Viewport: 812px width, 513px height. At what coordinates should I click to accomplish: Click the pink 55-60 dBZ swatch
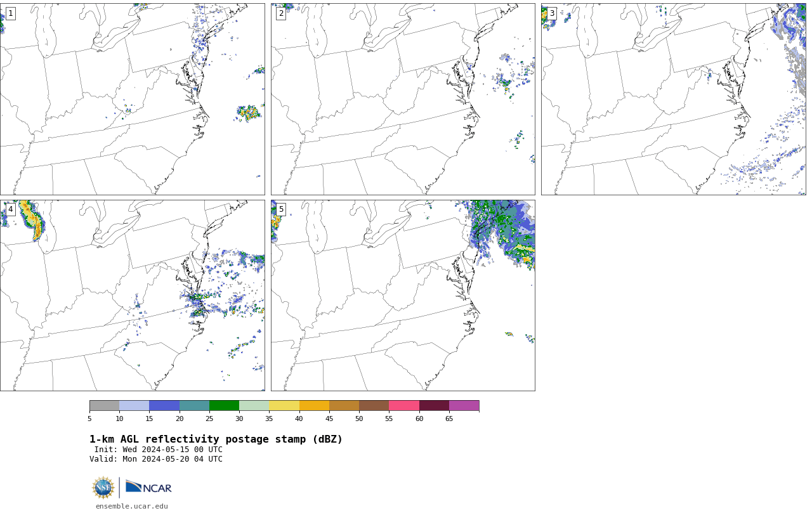pyautogui.click(x=404, y=406)
